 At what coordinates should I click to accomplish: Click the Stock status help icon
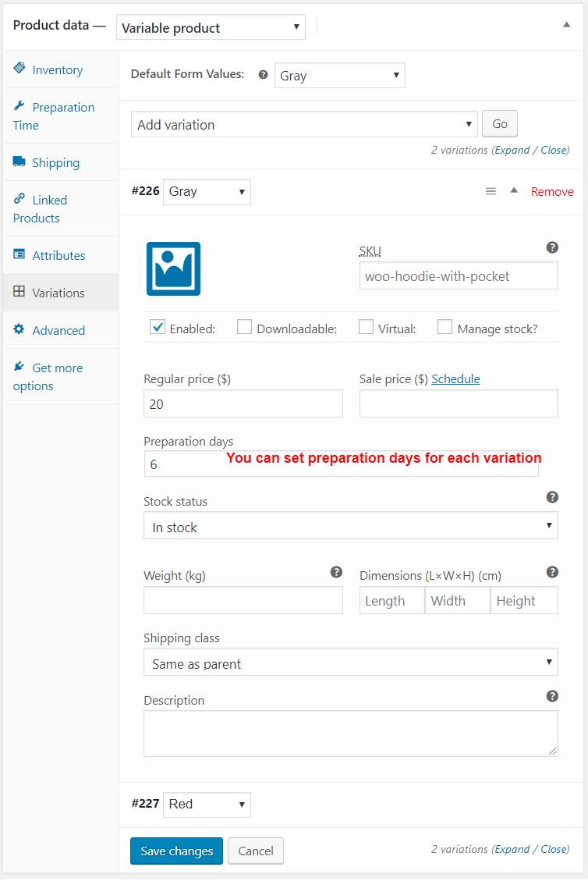(552, 497)
